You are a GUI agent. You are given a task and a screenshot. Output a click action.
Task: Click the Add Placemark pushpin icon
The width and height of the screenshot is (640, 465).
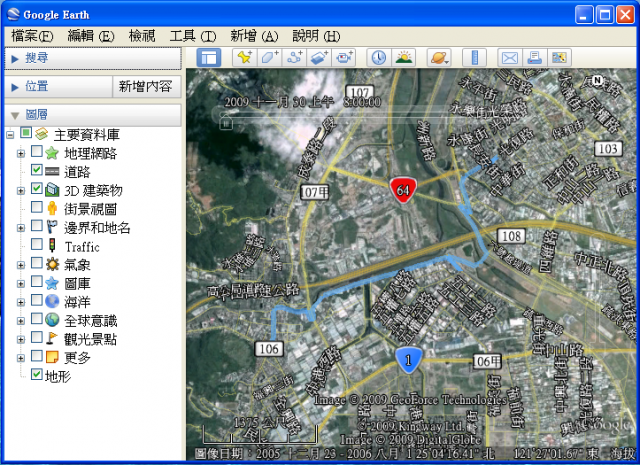point(244,58)
